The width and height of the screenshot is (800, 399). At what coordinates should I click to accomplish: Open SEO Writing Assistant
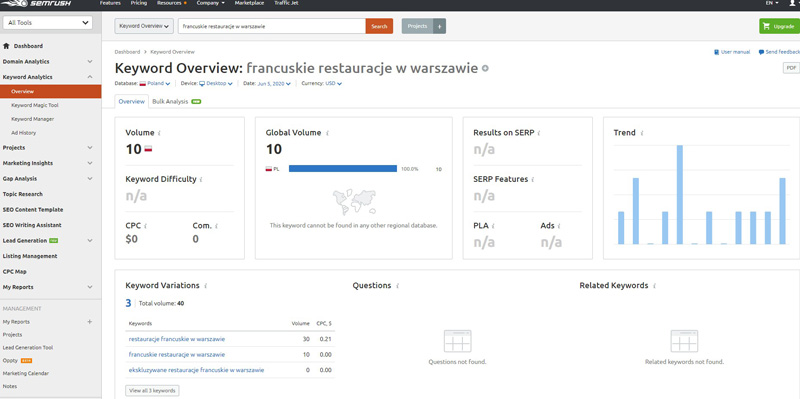[32, 225]
